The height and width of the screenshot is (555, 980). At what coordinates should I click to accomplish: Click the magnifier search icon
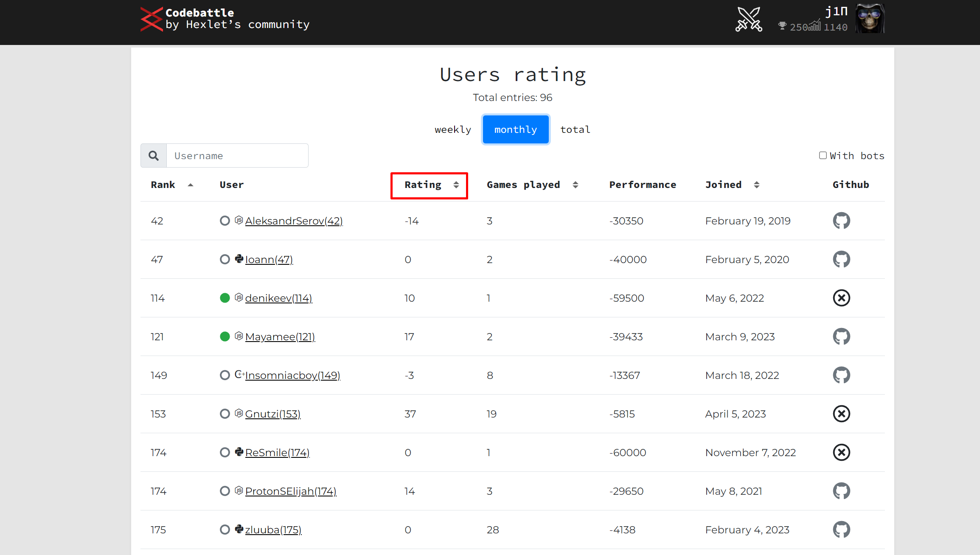coord(154,156)
